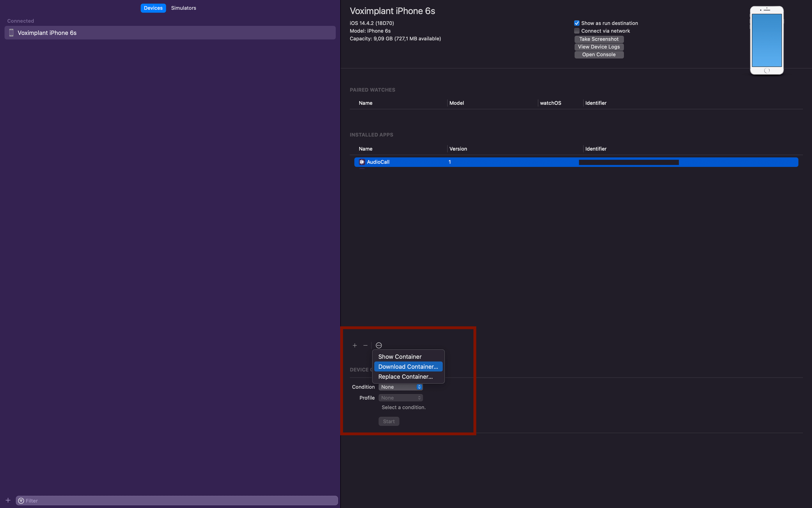Toggle Show as run destination checkbox
Image resolution: width=812 pixels, height=508 pixels.
[577, 23]
